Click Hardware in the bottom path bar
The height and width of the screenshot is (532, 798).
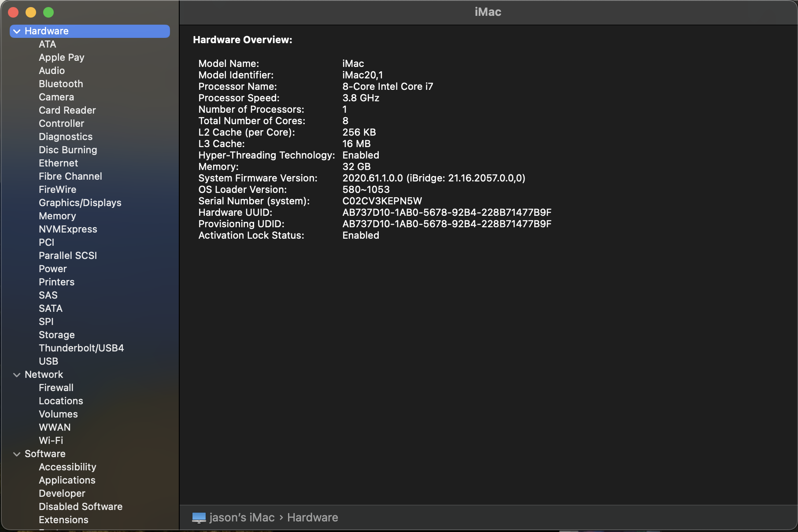tap(313, 517)
